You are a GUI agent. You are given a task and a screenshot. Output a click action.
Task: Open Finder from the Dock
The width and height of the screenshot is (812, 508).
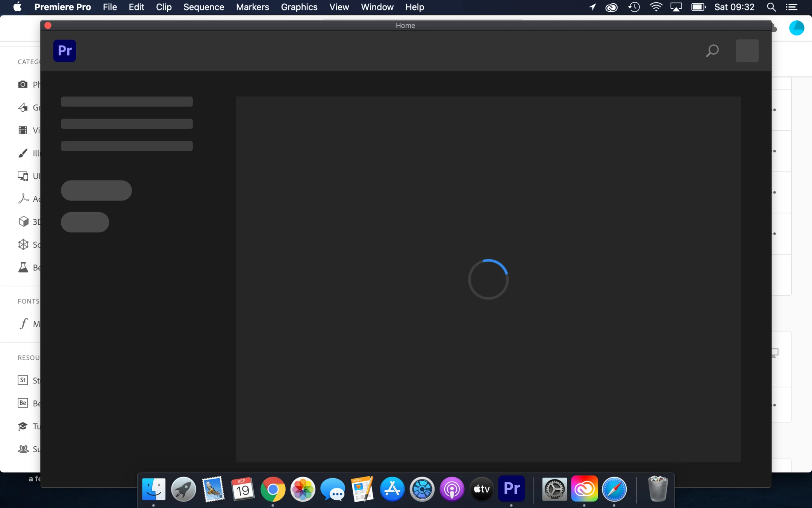pyautogui.click(x=154, y=489)
